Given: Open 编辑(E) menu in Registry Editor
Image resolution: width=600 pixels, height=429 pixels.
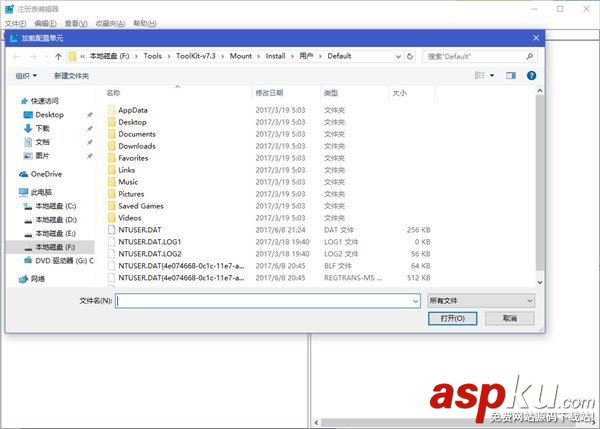Looking at the screenshot, I should tap(45, 23).
